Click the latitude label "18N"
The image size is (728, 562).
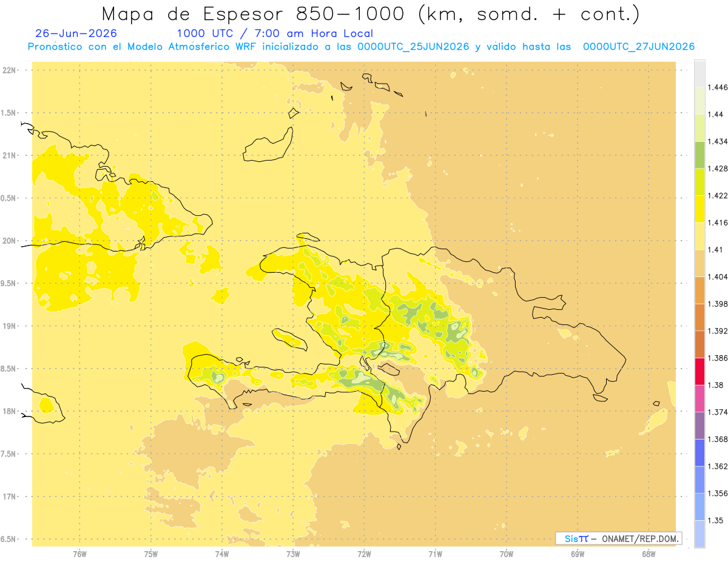[x=9, y=412]
